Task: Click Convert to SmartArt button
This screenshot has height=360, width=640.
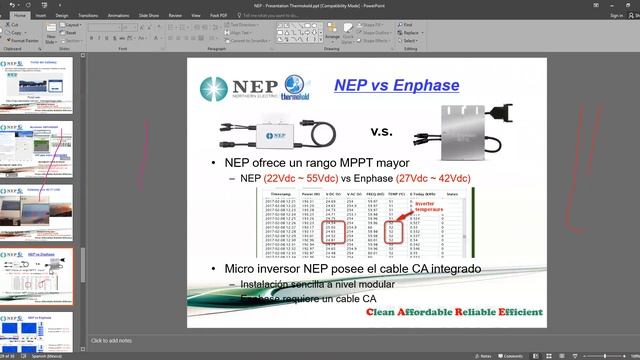Action: click(x=246, y=40)
